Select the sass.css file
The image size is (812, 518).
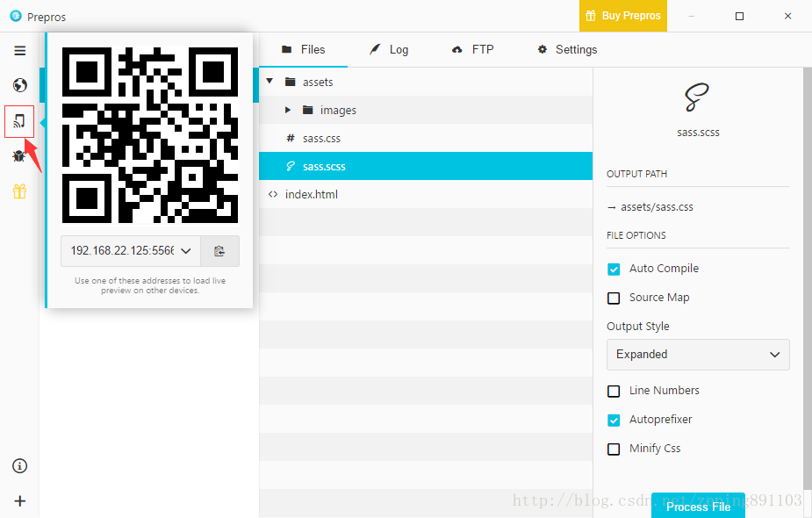pyautogui.click(x=426, y=139)
